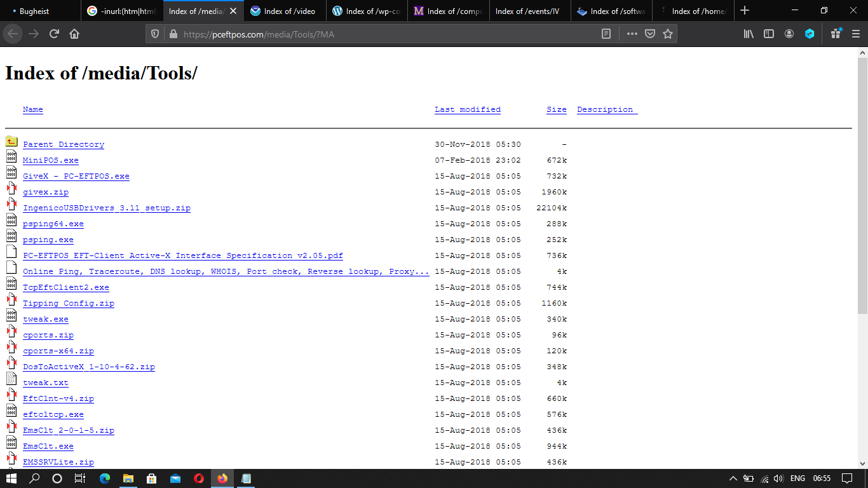Screen dimensions: 868x488
Task: Save page to Pocket
Action: click(650, 34)
